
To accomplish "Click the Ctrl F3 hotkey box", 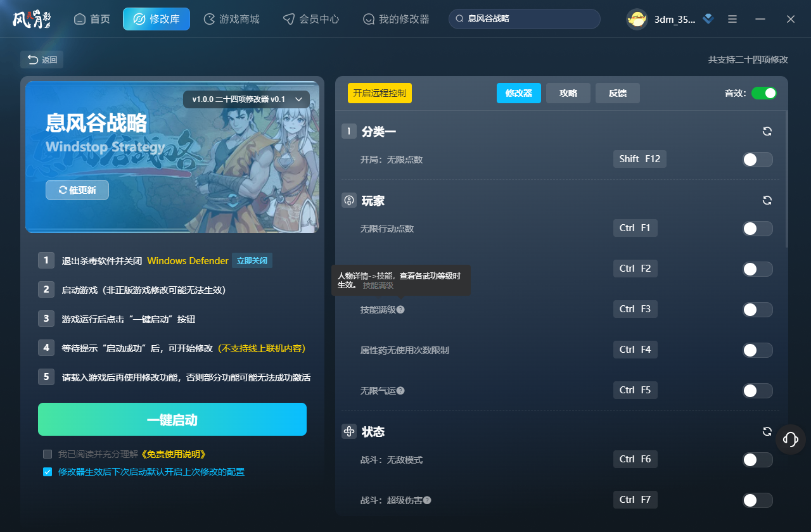I will coord(635,309).
